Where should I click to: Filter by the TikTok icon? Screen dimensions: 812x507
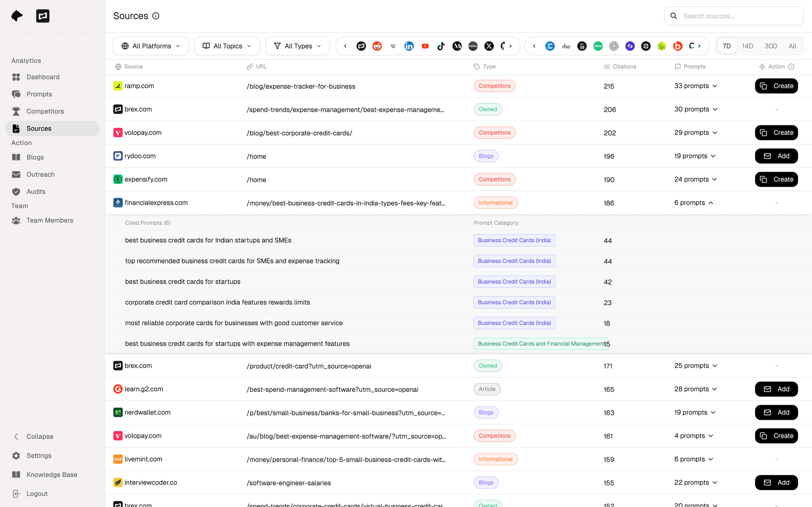coord(441,46)
